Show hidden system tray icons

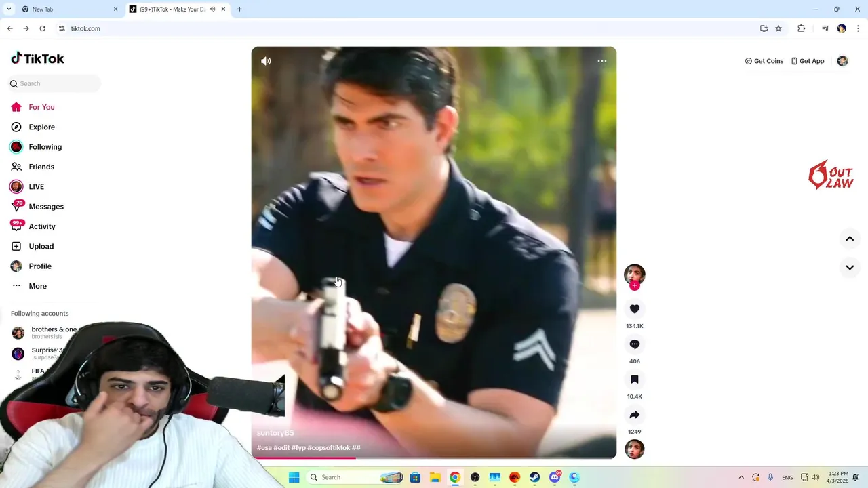pos(741,477)
